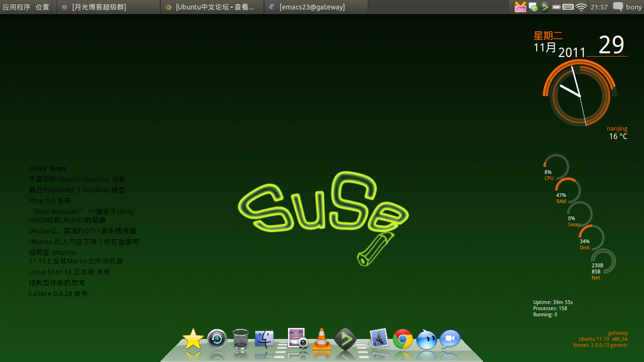Click the nanjing 16 °C weather readout
The width and height of the screenshot is (644, 362).
(x=617, y=132)
